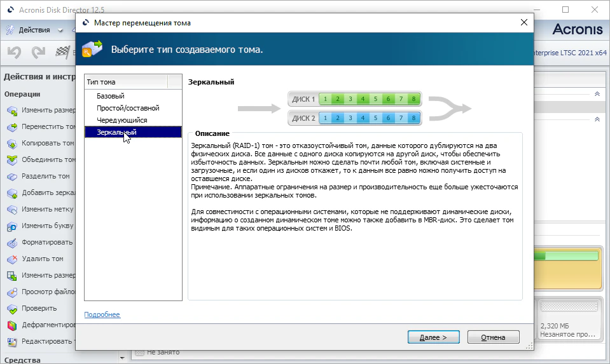
Task: Click the Проверить check icon in sidebar
Action: [12, 308]
